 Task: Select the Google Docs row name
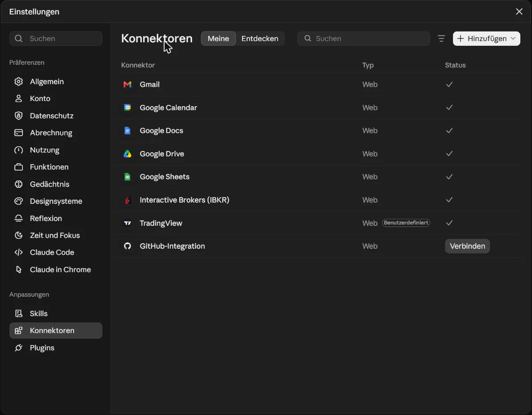[x=161, y=130]
